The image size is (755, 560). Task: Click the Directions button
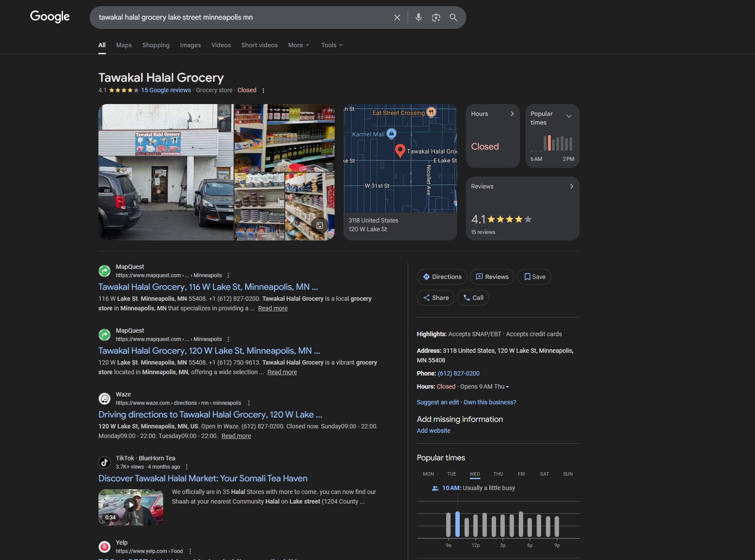click(442, 277)
